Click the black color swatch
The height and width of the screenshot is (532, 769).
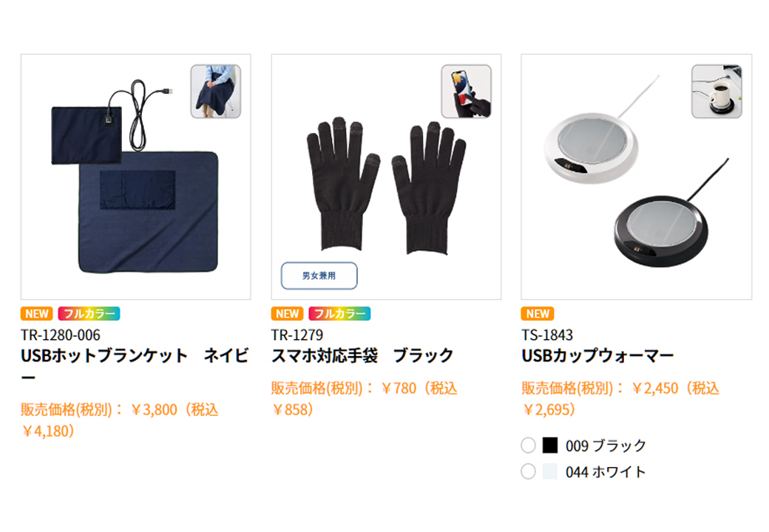550,446
